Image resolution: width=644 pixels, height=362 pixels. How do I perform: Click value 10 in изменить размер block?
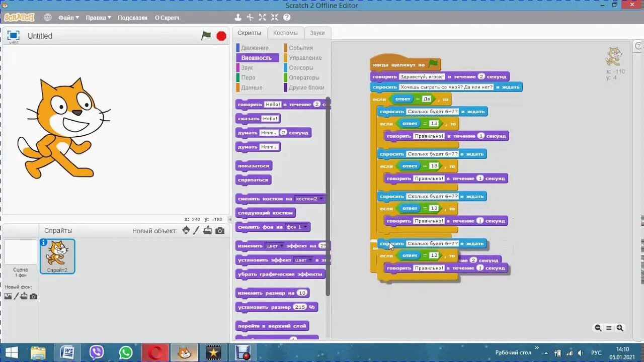(302, 293)
